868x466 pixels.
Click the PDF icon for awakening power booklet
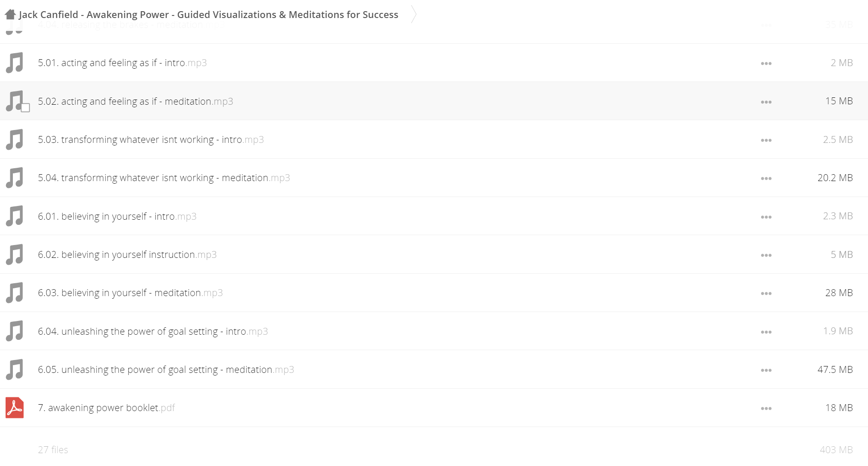pyautogui.click(x=15, y=408)
